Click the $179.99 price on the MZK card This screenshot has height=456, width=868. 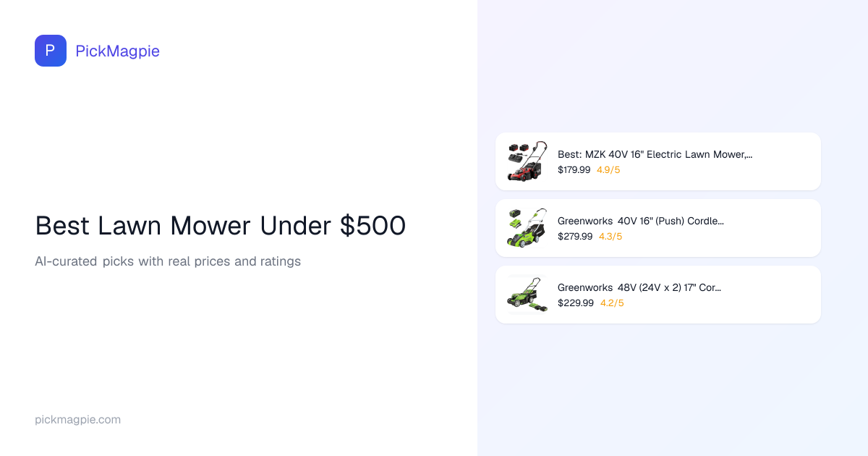click(574, 170)
